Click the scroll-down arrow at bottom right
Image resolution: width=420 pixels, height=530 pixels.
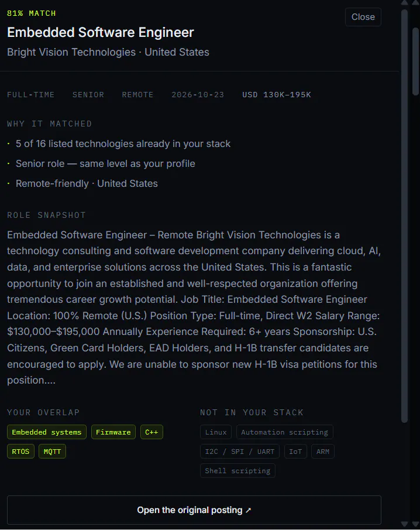click(x=415, y=524)
